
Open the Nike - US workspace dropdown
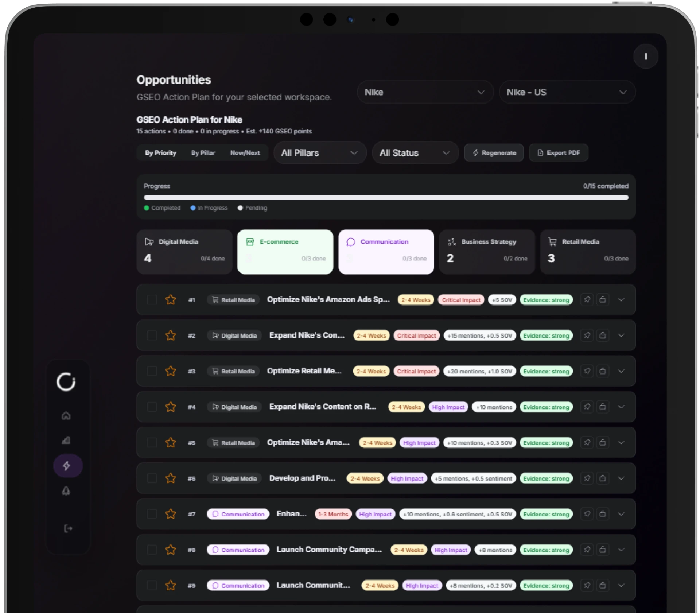567,92
